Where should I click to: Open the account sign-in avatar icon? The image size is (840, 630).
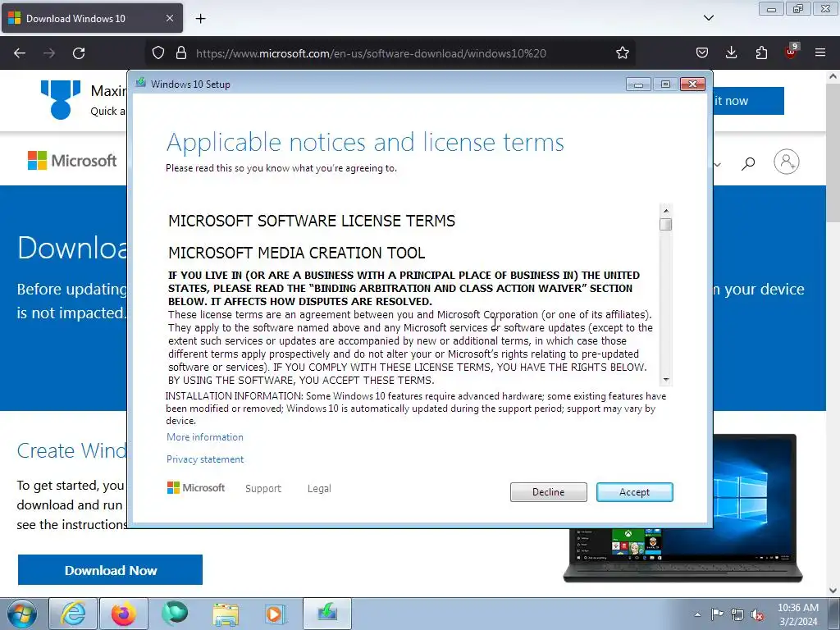point(787,162)
